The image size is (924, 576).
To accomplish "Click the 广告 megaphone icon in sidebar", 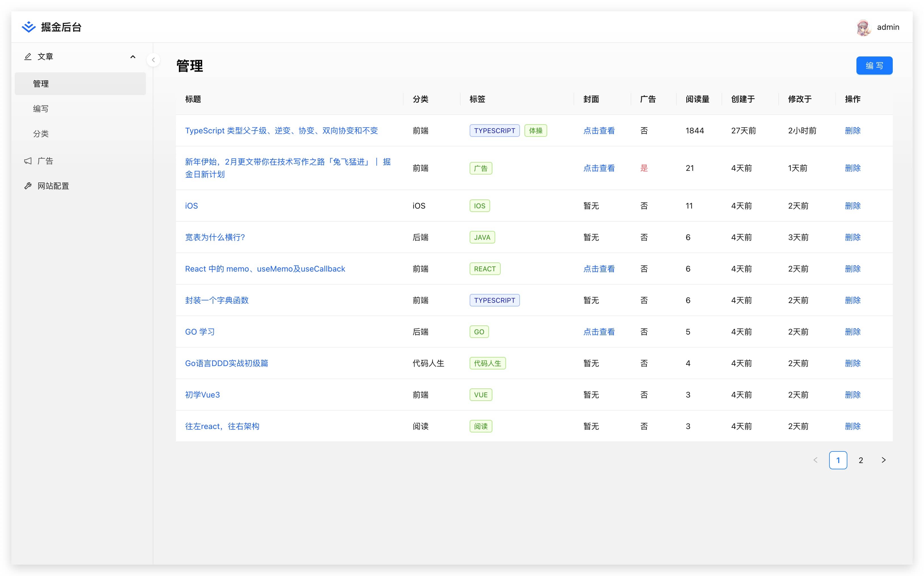I will click(x=28, y=161).
